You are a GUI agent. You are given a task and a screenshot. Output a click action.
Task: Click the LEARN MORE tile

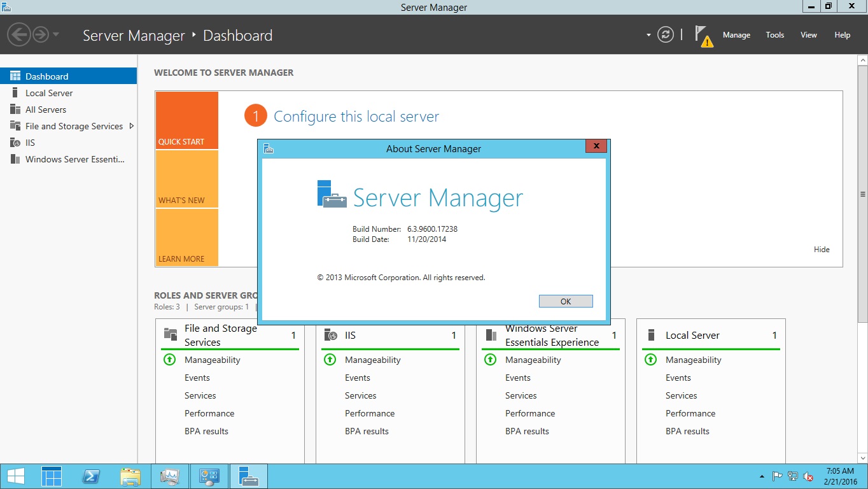click(x=187, y=237)
